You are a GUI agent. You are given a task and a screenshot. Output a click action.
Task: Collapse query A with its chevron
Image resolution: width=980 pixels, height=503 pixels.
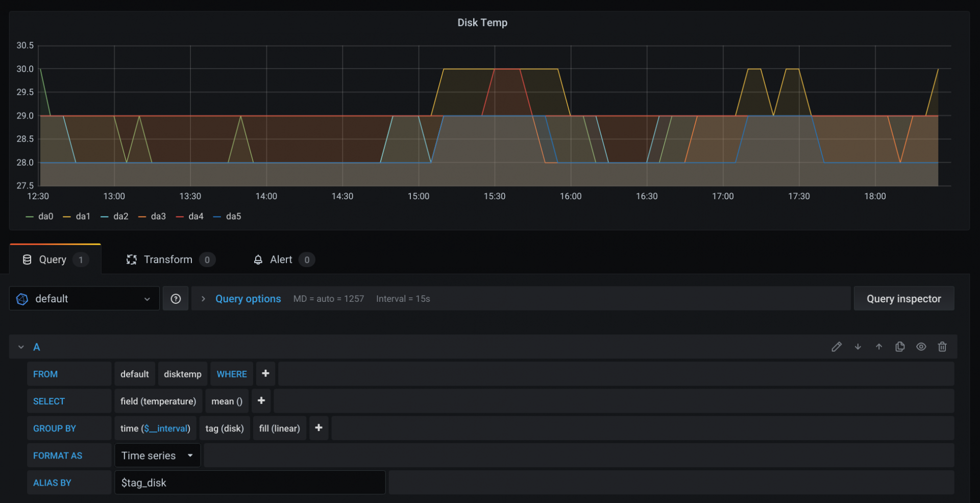[x=20, y=347]
